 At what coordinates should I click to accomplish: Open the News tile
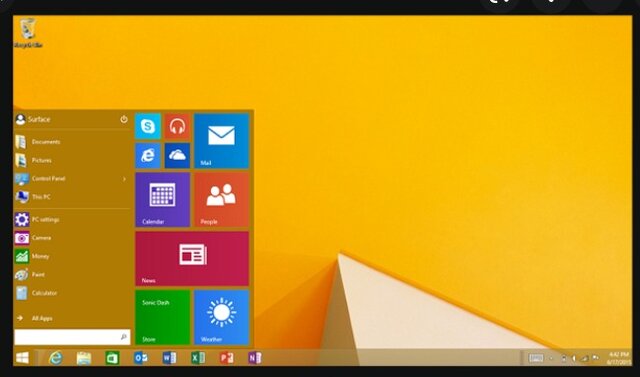click(x=192, y=259)
